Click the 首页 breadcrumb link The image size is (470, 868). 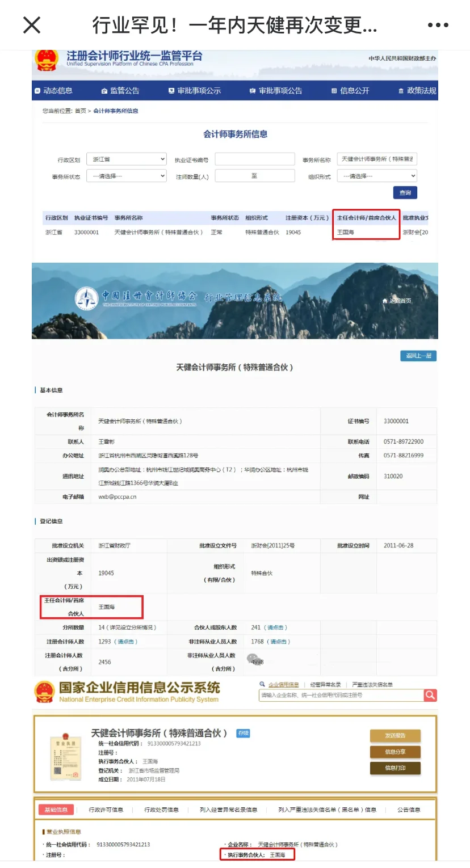tap(80, 111)
